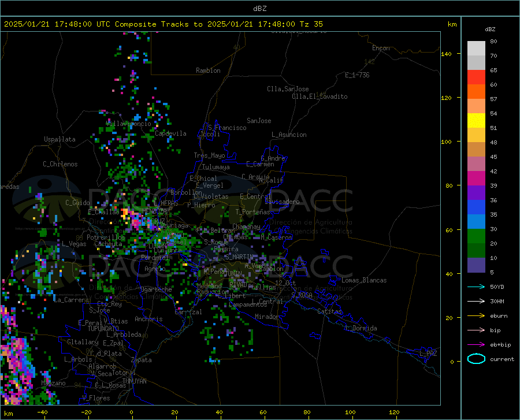
Task: Click the 'Uspallata' map label
Action: (x=60, y=140)
